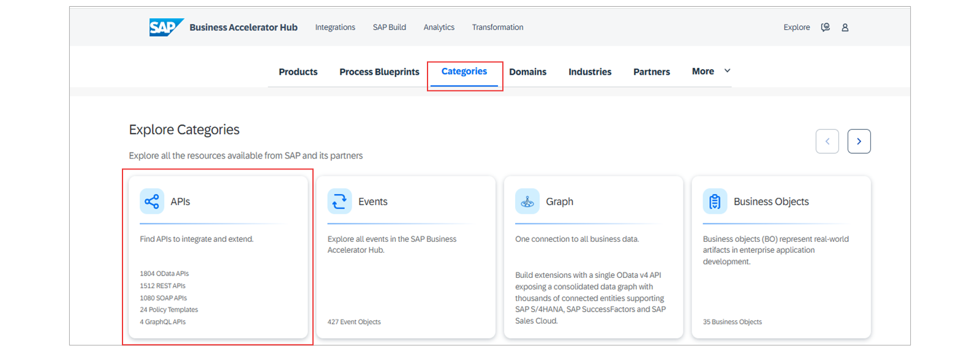Click 'One connection to all business data'
The width and height of the screenshot is (980, 352).
pos(577,239)
